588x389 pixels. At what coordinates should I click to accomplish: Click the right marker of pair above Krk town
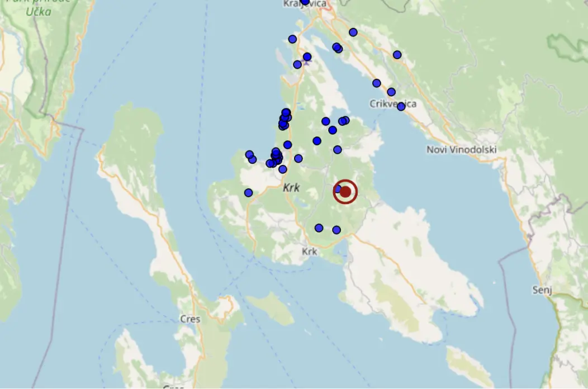tap(336, 230)
